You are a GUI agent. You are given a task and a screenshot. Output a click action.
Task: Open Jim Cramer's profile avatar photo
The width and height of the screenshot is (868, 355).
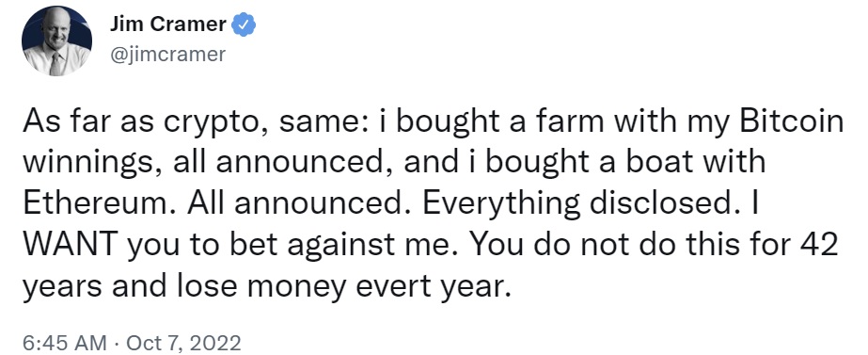pos(57,41)
